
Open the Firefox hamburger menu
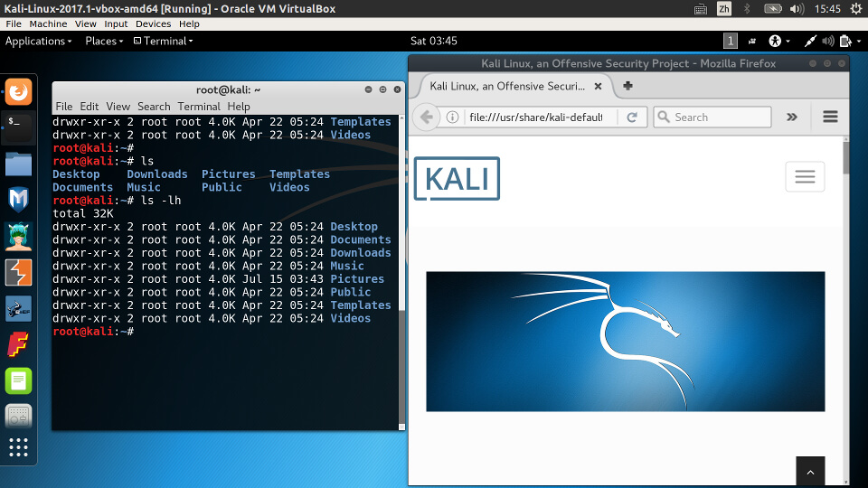tap(830, 117)
